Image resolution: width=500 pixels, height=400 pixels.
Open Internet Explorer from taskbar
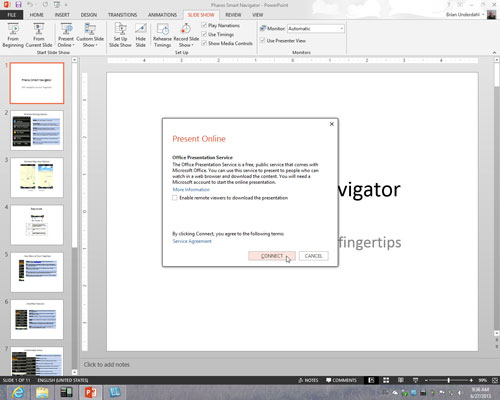click(18, 392)
